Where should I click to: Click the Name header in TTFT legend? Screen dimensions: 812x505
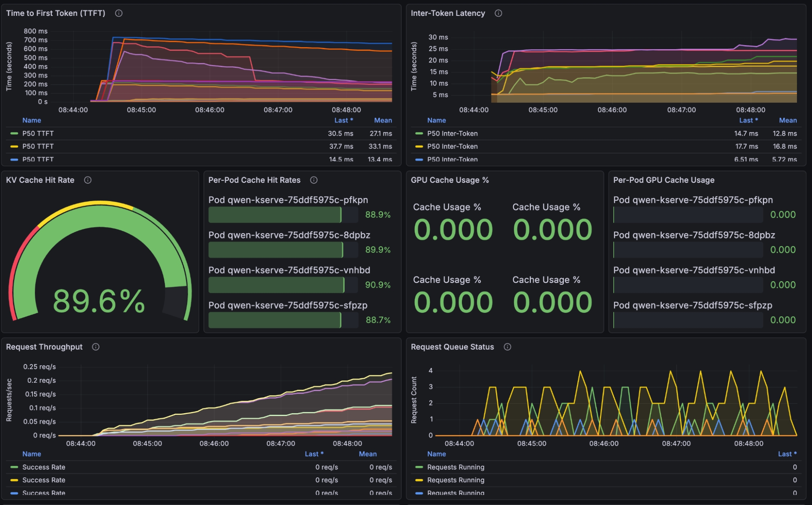point(32,121)
